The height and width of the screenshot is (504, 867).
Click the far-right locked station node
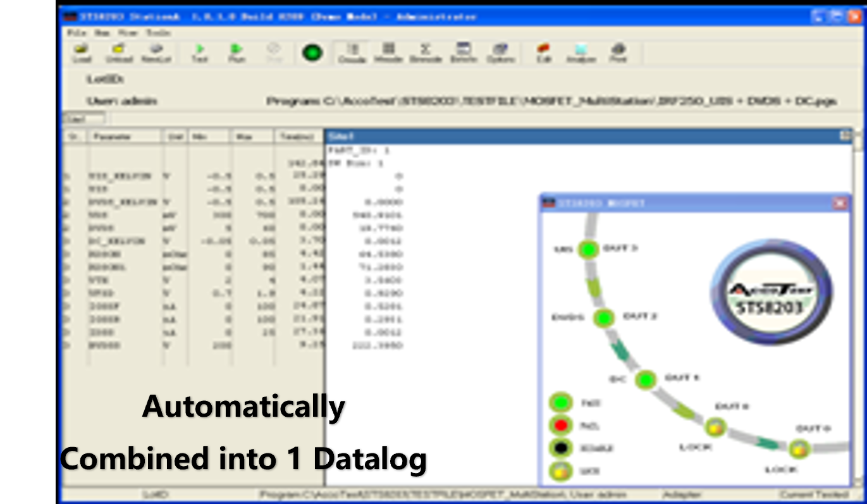coord(799,449)
